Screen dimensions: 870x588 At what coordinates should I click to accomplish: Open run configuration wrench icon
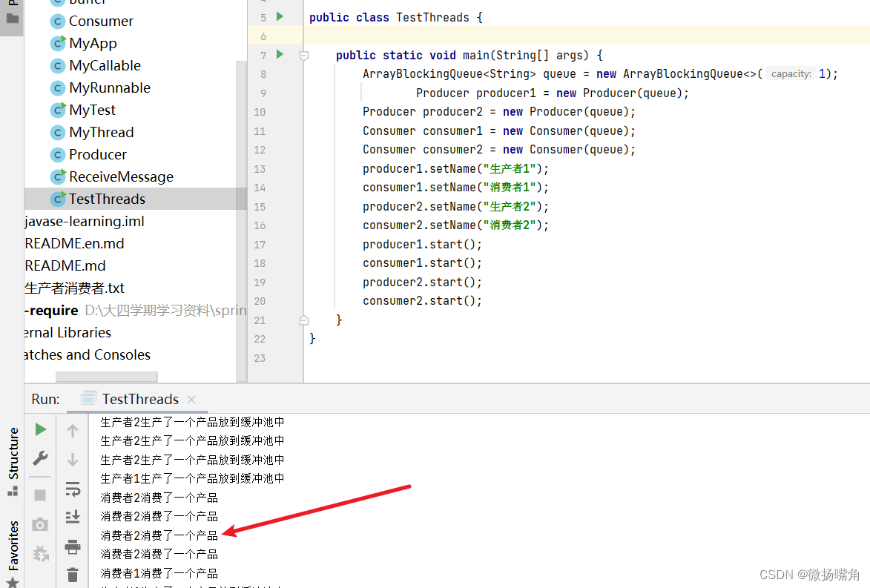(41, 458)
